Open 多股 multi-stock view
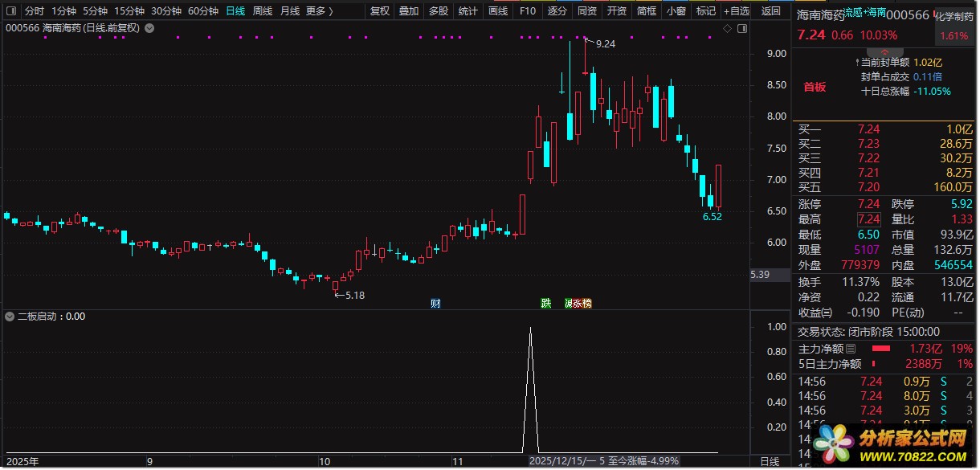 click(438, 11)
